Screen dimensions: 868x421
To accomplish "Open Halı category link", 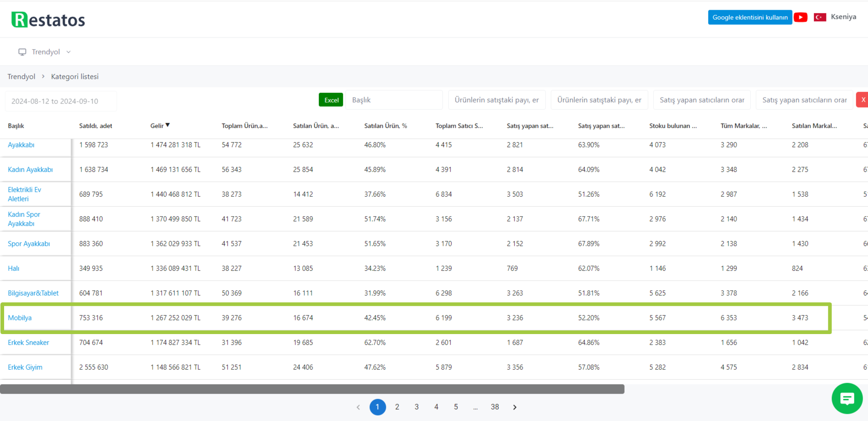I will coord(14,269).
